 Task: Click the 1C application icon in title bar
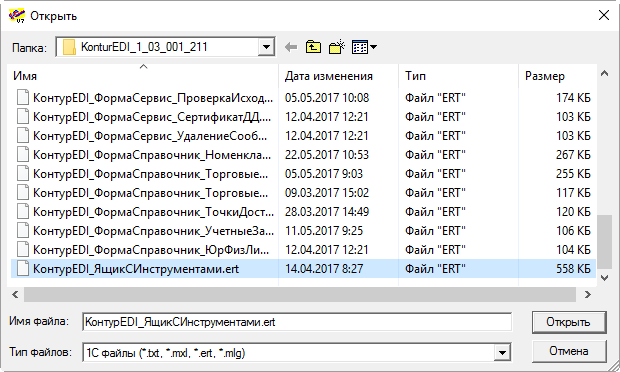(x=17, y=16)
